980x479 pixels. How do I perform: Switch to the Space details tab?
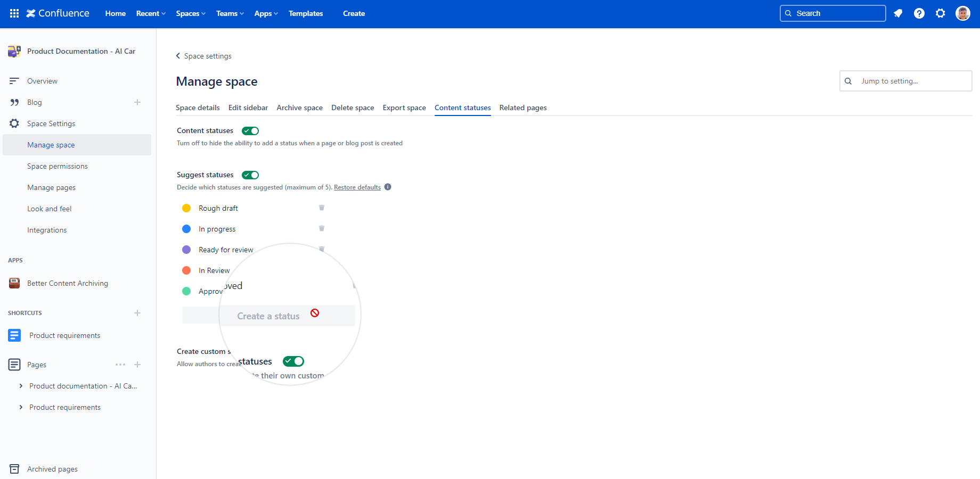coord(198,108)
